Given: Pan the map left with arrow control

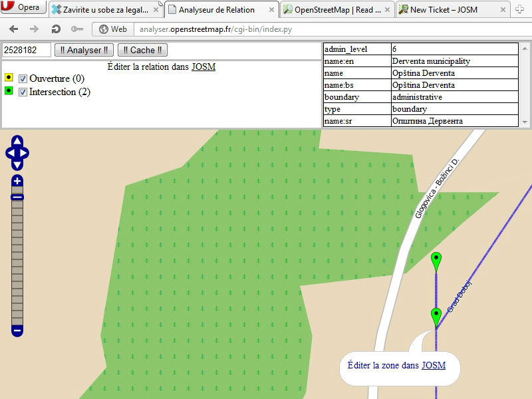Looking at the screenshot, I should click(x=9, y=153).
